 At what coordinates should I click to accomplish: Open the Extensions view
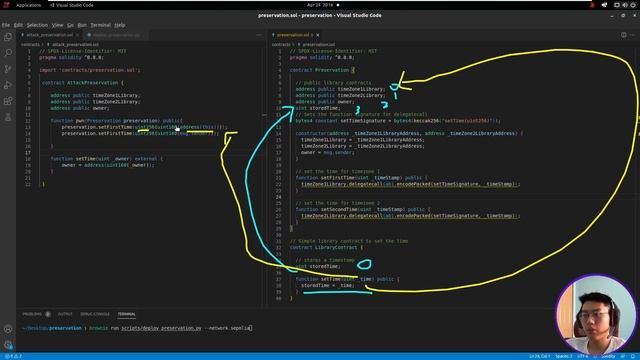tap(8, 101)
